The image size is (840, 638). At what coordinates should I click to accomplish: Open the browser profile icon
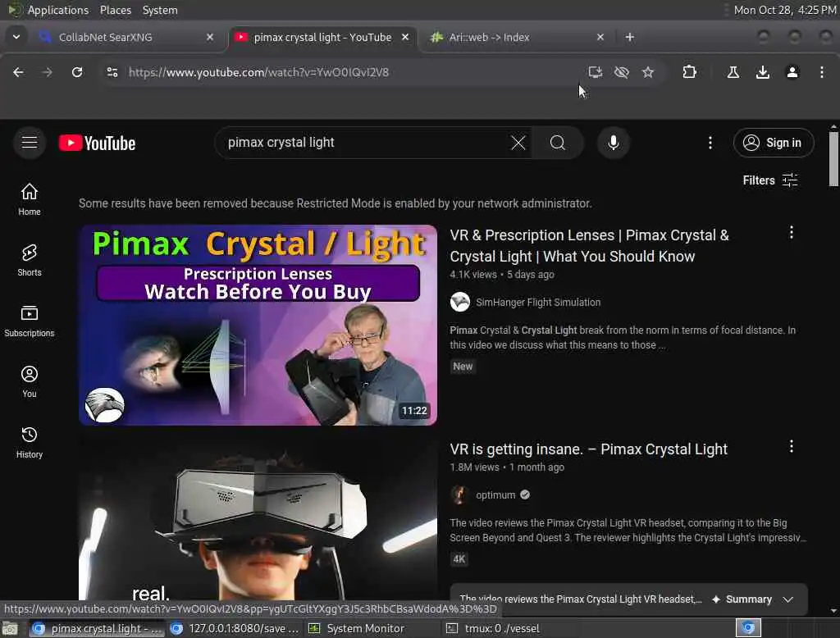click(792, 72)
